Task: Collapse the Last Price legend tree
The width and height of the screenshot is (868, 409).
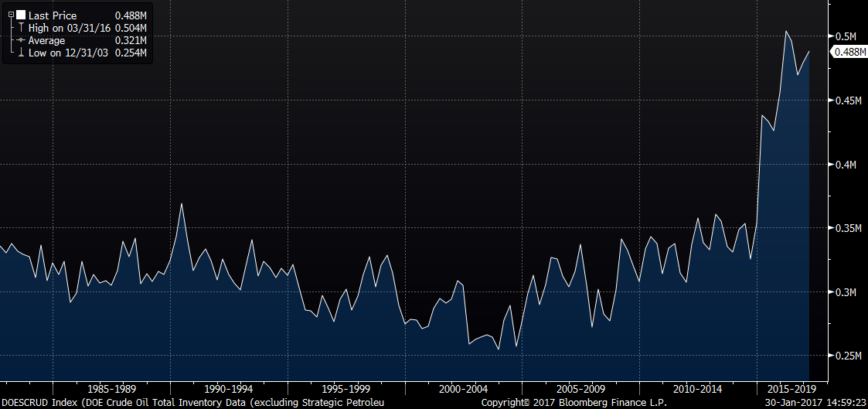Action: pyautogui.click(x=11, y=15)
